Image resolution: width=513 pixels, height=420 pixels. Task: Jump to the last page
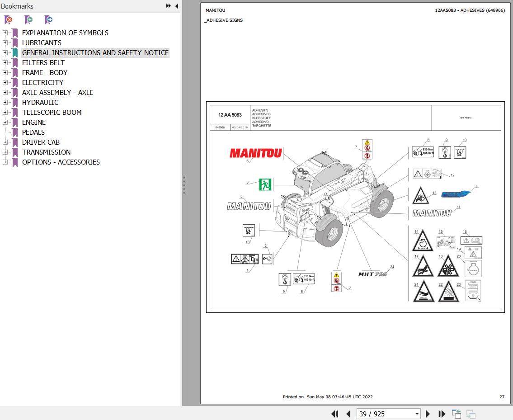coord(442,414)
